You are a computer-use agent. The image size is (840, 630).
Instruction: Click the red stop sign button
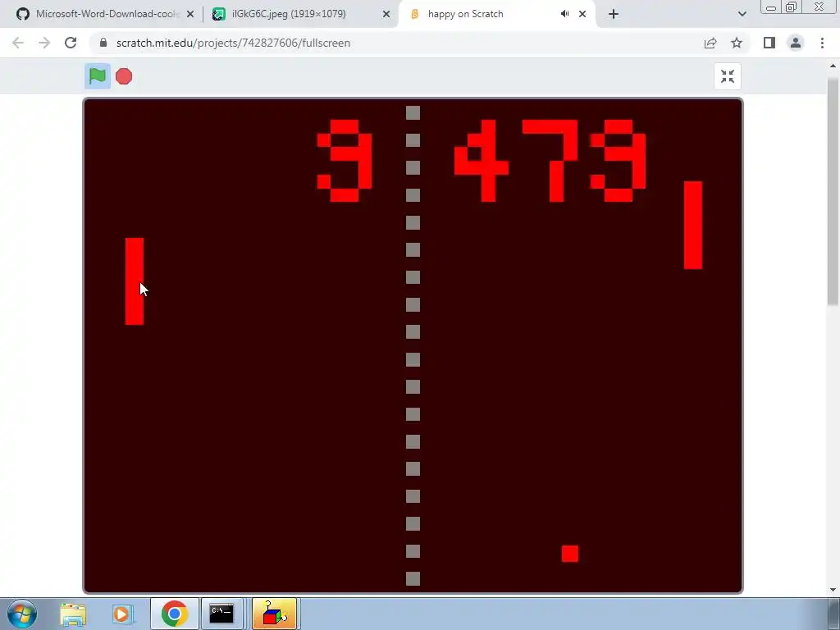tap(124, 76)
